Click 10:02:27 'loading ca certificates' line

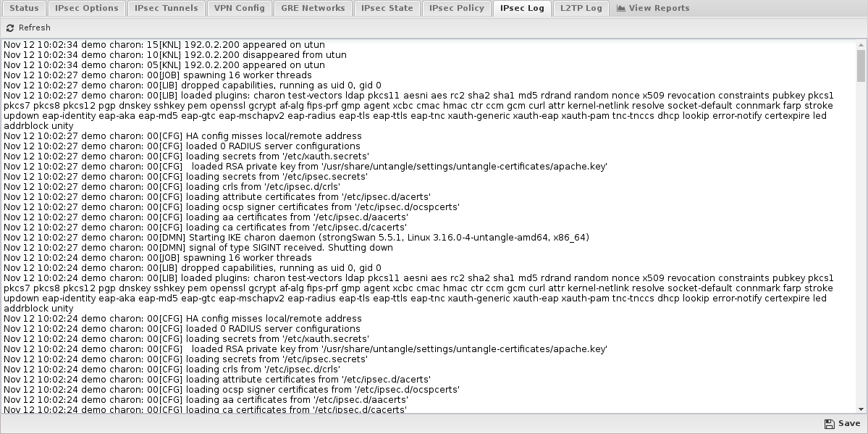point(206,228)
